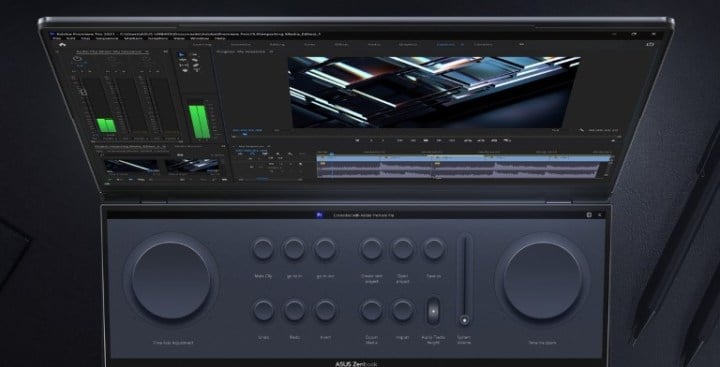The height and width of the screenshot is (367, 720).
Task: Click the Time Ruler Adjustment dial
Action: [x=171, y=280]
